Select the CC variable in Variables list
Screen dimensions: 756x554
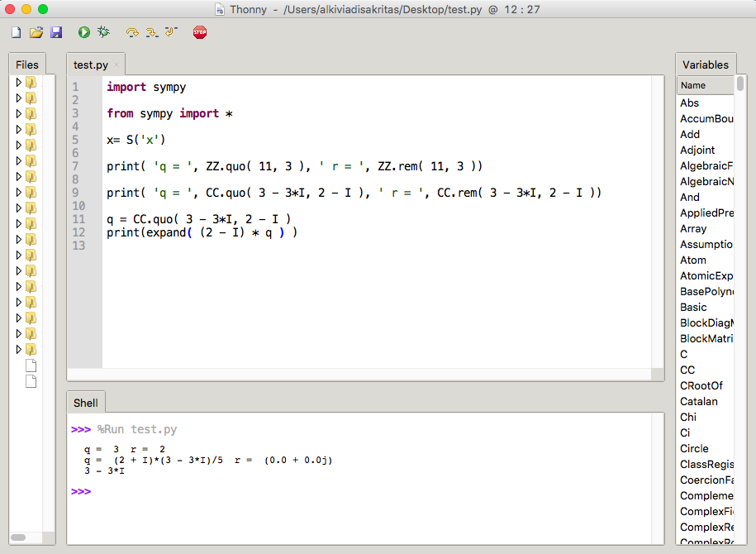pos(687,370)
